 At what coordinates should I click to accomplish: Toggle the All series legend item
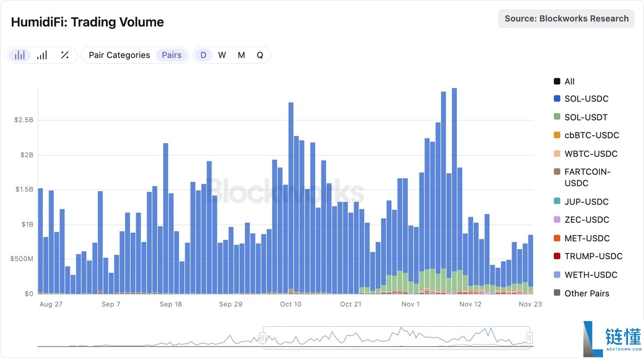pyautogui.click(x=569, y=82)
